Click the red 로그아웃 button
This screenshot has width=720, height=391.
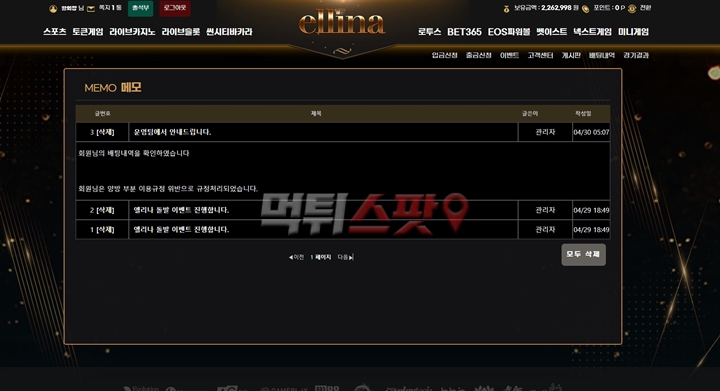coord(175,8)
